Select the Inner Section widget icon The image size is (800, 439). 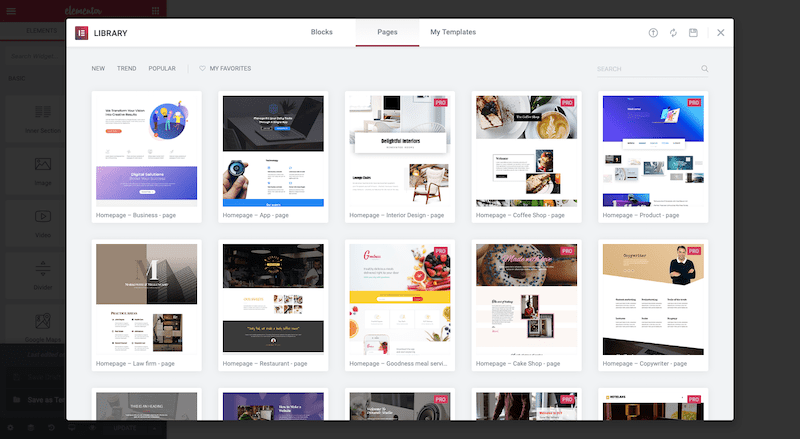43,111
